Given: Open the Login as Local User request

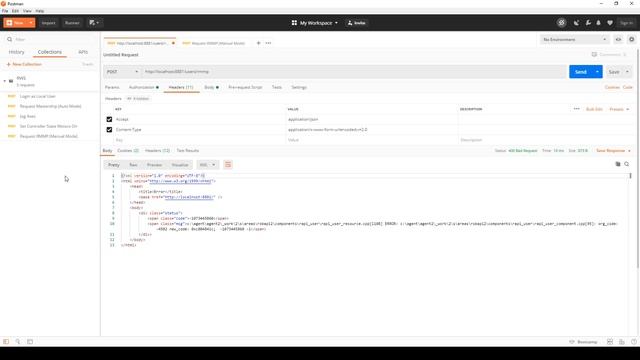Looking at the screenshot, I should pos(38,96).
